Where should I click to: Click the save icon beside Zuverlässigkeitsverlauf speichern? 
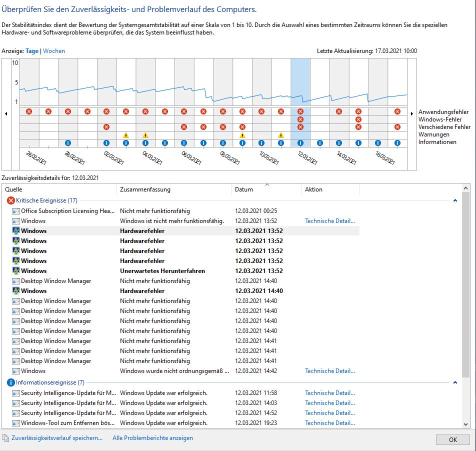point(5,438)
